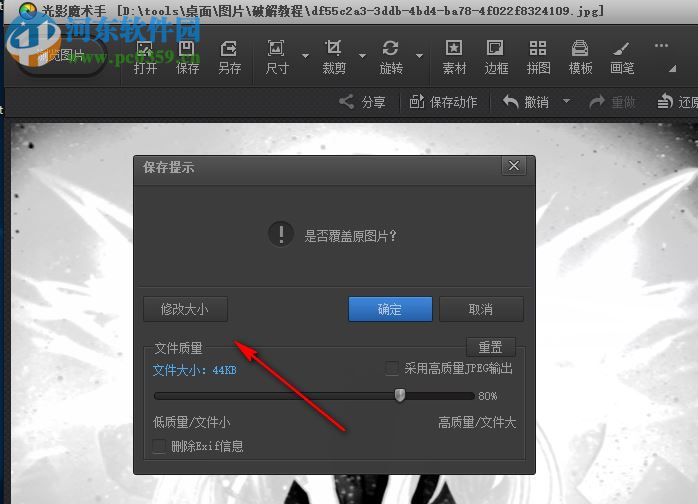Image resolution: width=698 pixels, height=504 pixels.
Task: Click the 浏览图片 browse images button
Action: click(62, 56)
